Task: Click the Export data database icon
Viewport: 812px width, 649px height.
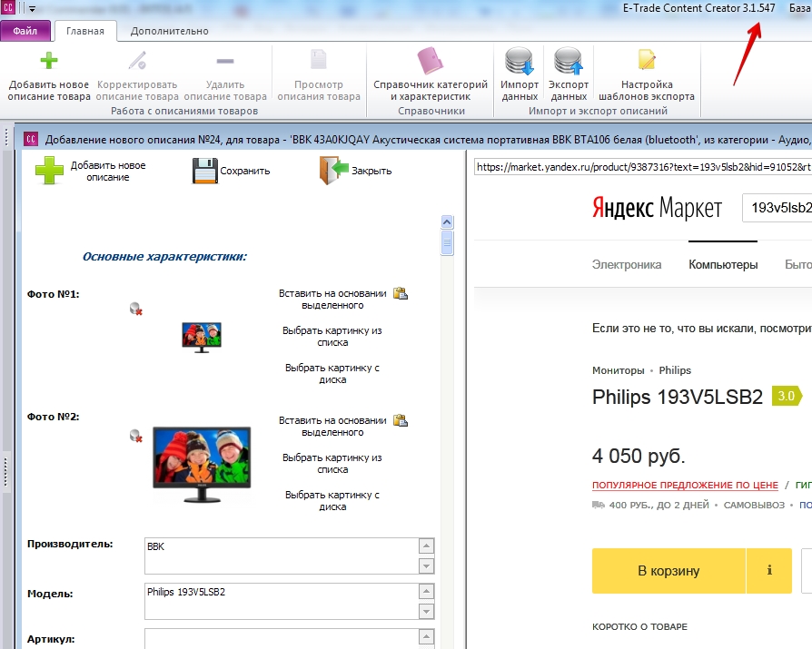Action: pos(568,61)
